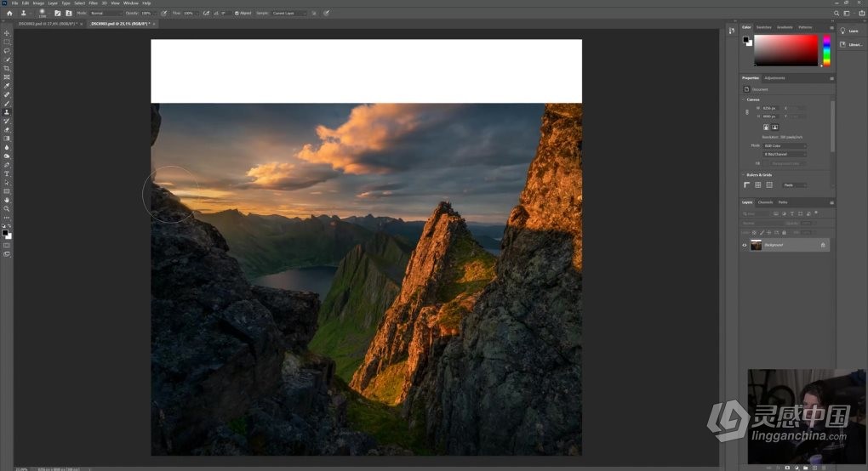Image resolution: width=868 pixels, height=471 pixels.
Task: Toggle pressure for opacity button
Action: (x=164, y=14)
